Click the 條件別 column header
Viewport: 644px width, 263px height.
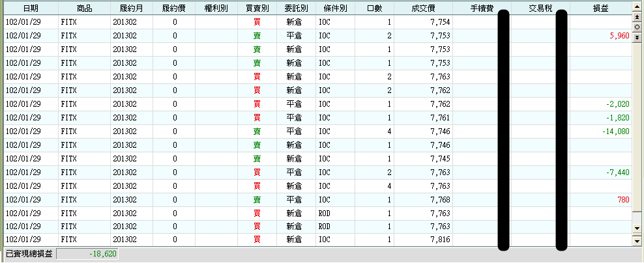tap(336, 8)
